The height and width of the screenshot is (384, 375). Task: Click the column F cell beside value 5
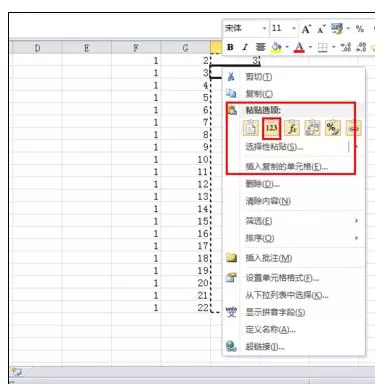[x=136, y=98]
